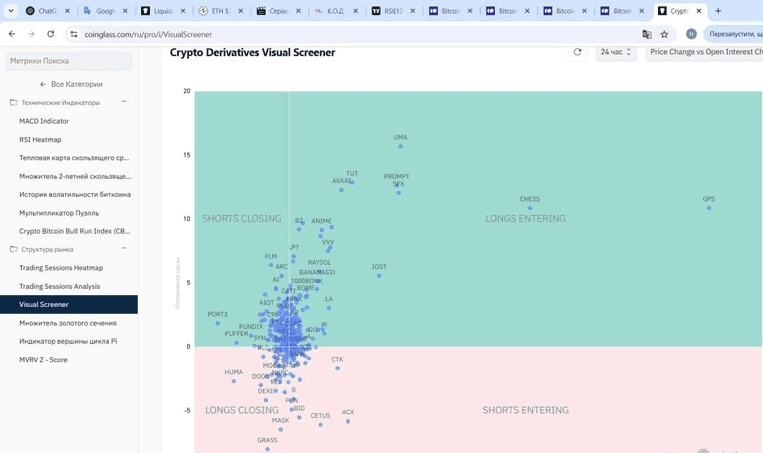Open the 24-hour timeframe dropdown
The width and height of the screenshot is (763, 453).
615,52
